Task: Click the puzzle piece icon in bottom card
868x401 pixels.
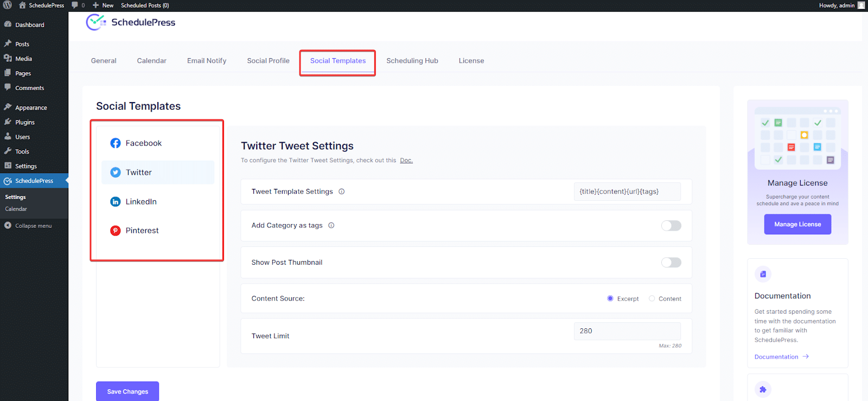Action: (x=763, y=389)
